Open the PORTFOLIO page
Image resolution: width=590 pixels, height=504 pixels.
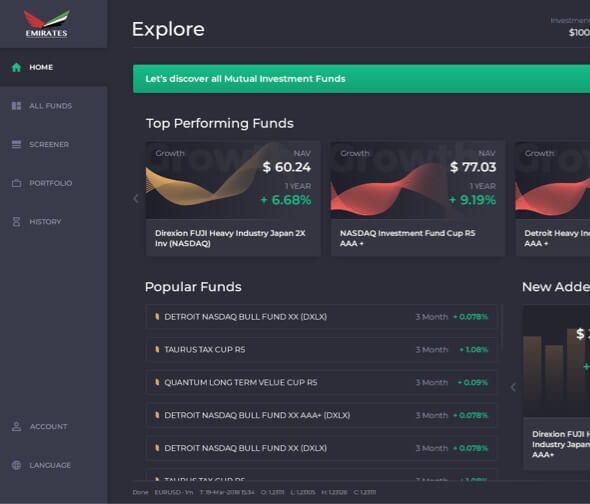[53, 183]
